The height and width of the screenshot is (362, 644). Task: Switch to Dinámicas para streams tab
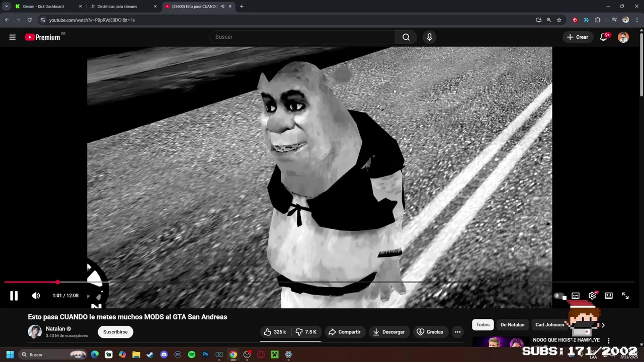click(117, 7)
